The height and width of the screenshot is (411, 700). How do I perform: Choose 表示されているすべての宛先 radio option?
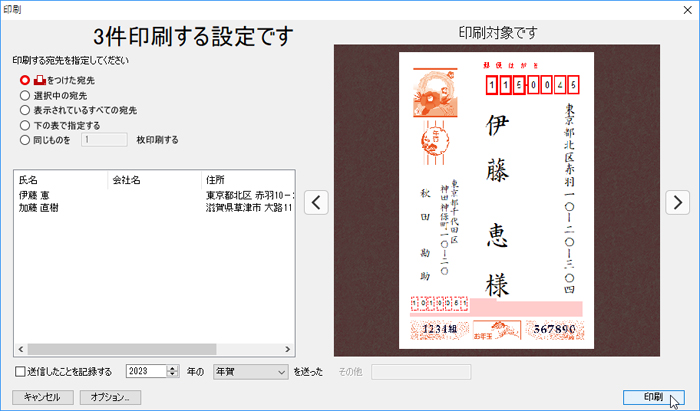[25, 110]
